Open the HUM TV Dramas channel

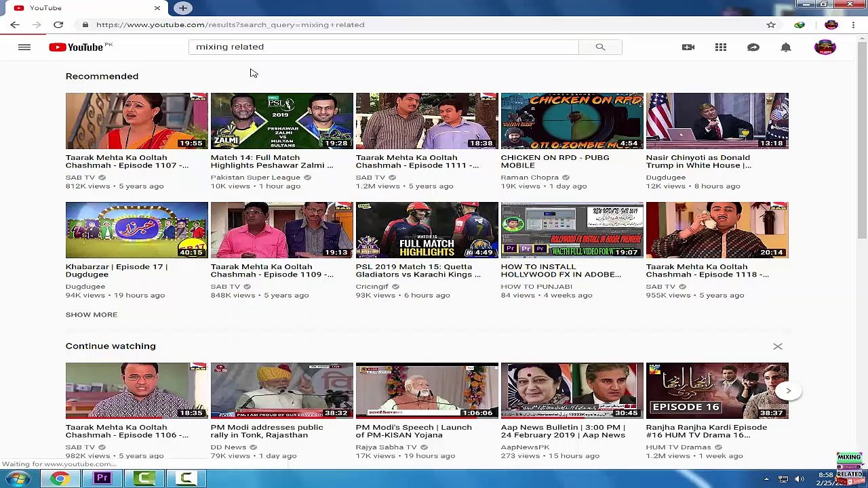679,447
